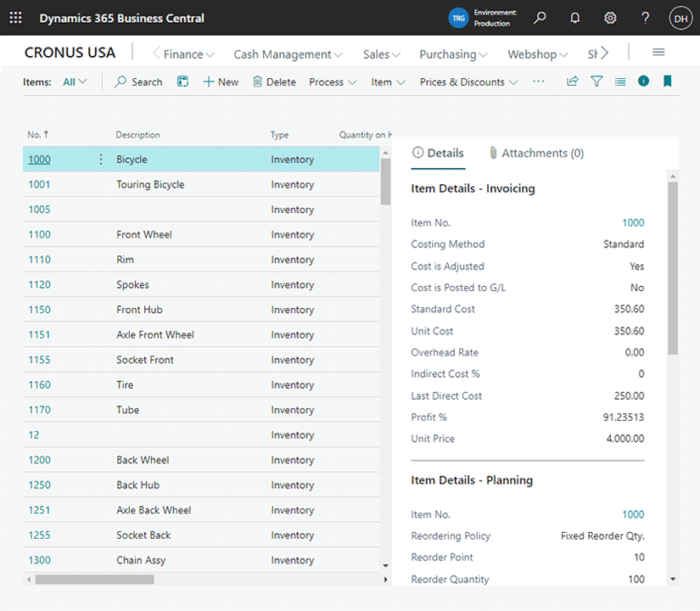Open Item No. 1000 in Invoicing details
Image resolution: width=700 pixels, height=611 pixels.
(x=633, y=223)
